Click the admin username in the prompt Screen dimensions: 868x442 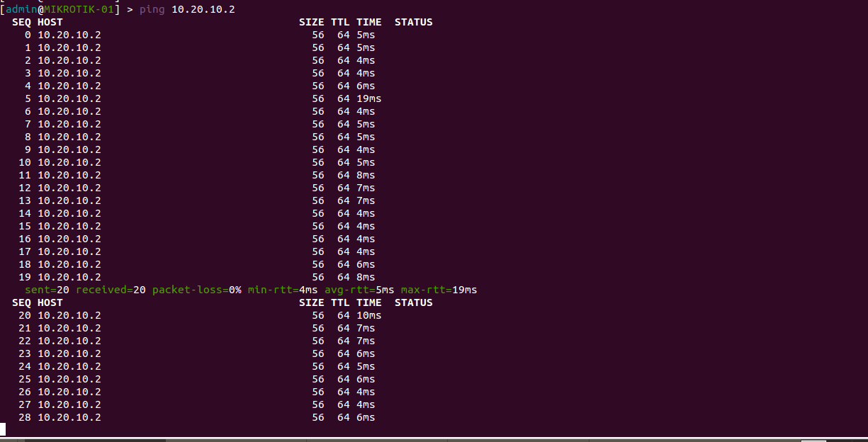point(21,9)
